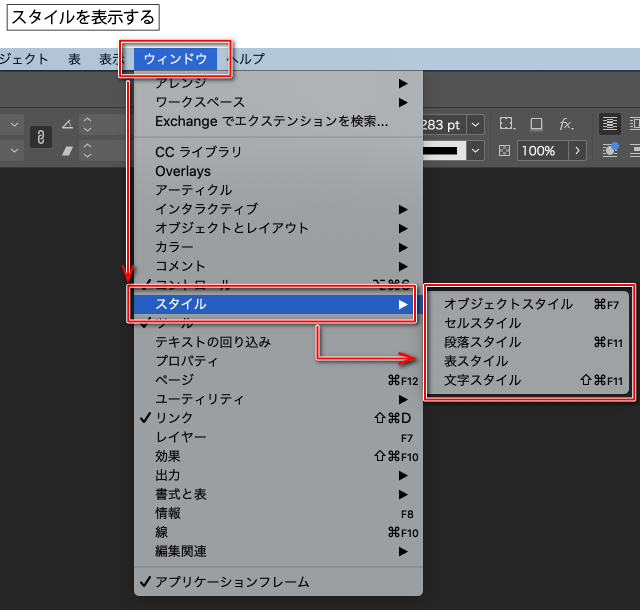Open the opacity slider arrow
Image resolution: width=640 pixels, height=610 pixels.
[577, 151]
